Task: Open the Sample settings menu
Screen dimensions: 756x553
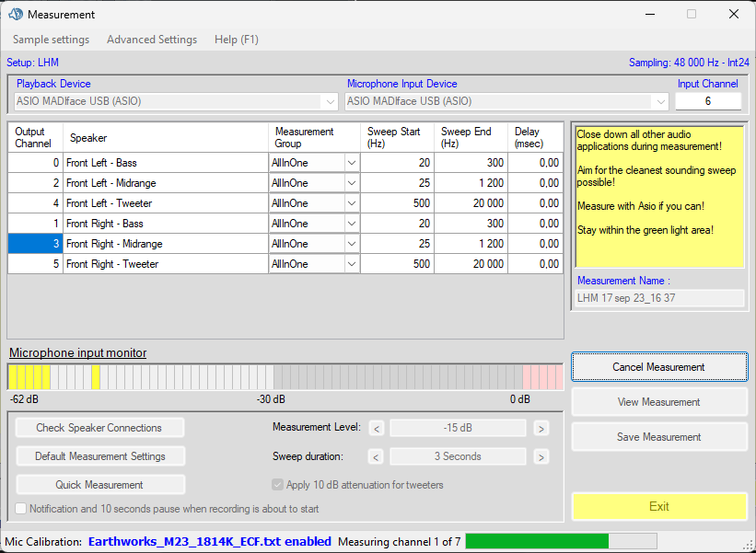Action: click(x=51, y=40)
